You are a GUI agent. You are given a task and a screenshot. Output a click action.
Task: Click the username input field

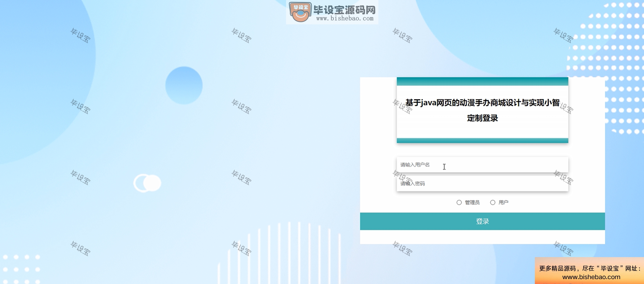coord(482,165)
